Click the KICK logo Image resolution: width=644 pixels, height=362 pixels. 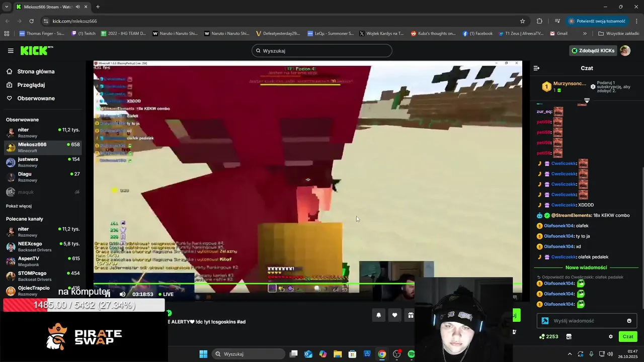click(x=37, y=51)
